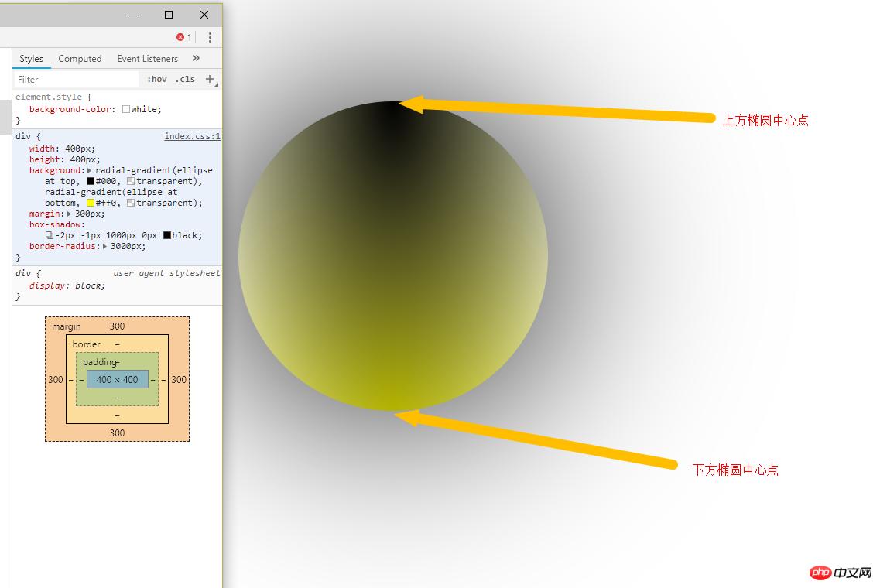Click white background-color swatch

pyautogui.click(x=125, y=109)
